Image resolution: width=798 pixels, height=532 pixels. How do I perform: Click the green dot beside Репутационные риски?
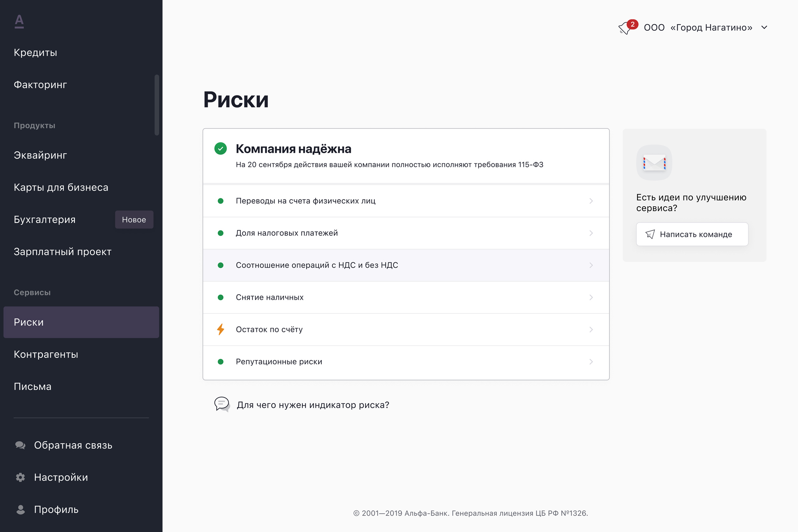pos(221,362)
